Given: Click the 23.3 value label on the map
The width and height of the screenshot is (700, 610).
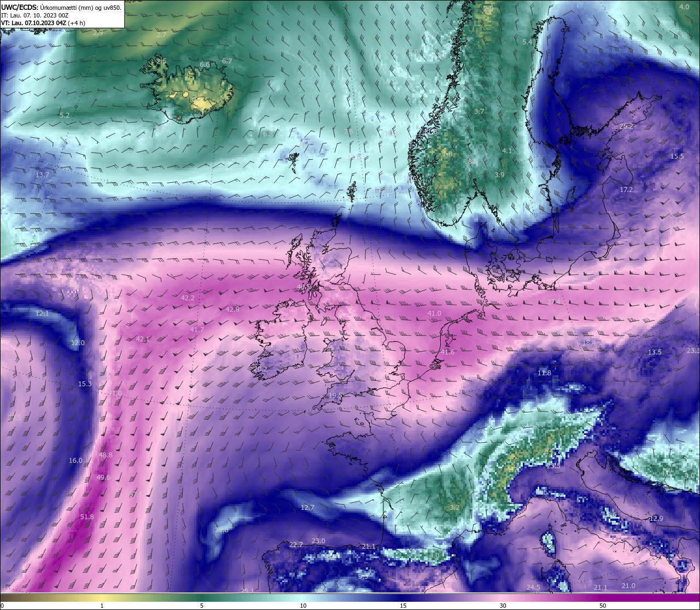Looking at the screenshot, I should click(693, 350).
